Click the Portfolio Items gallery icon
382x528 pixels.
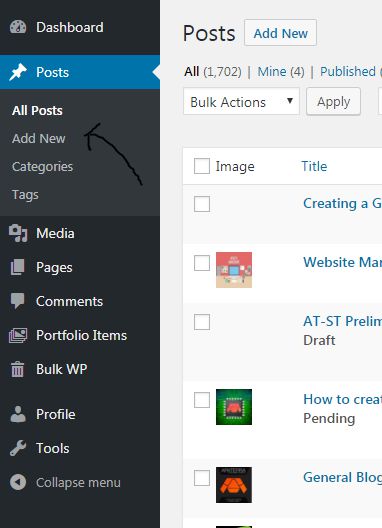point(18,335)
